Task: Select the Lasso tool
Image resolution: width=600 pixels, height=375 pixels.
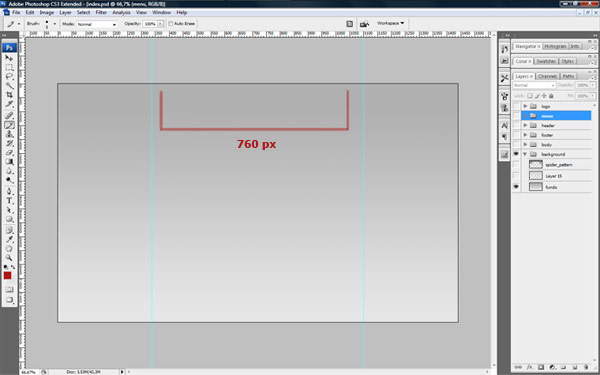Action: pyautogui.click(x=9, y=76)
